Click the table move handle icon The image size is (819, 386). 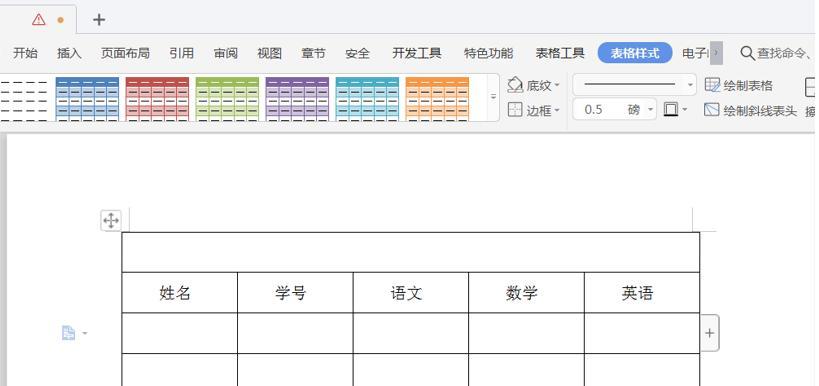point(111,220)
